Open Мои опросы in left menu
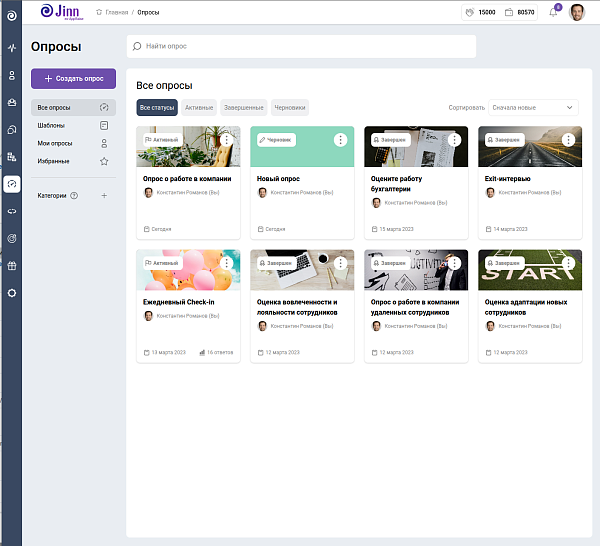 click(73, 143)
